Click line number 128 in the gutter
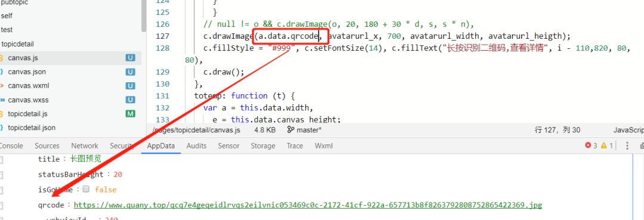 pyautogui.click(x=163, y=48)
